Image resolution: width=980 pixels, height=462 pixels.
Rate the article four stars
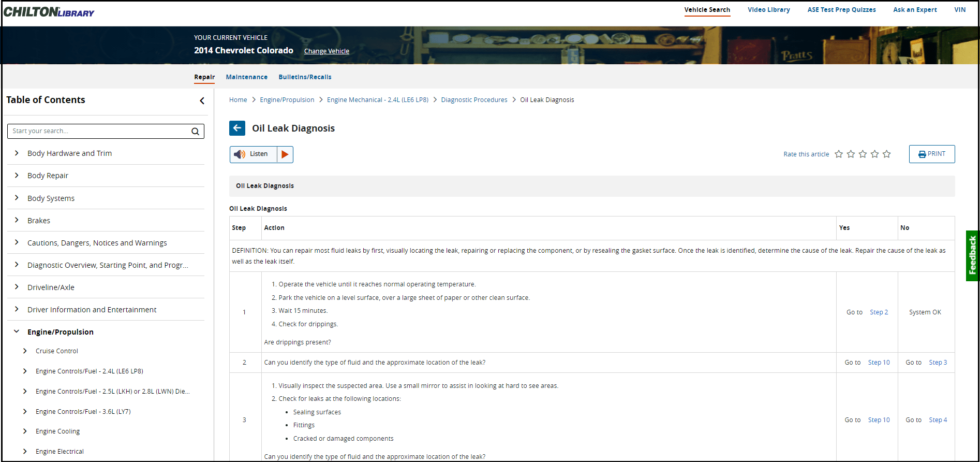[x=874, y=154]
